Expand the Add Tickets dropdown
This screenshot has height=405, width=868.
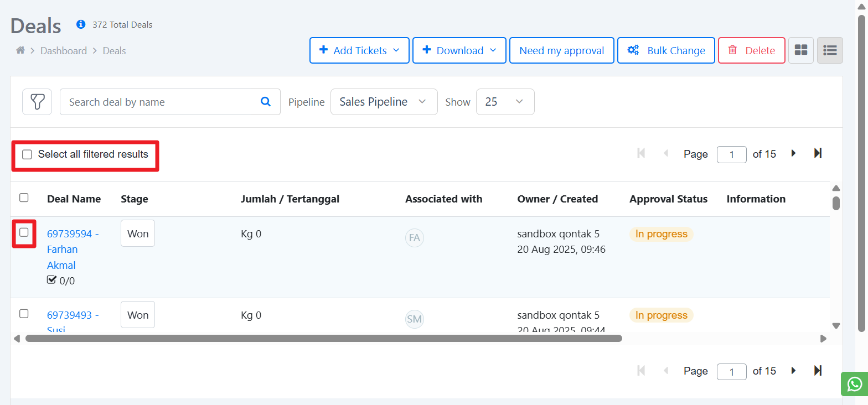point(359,50)
